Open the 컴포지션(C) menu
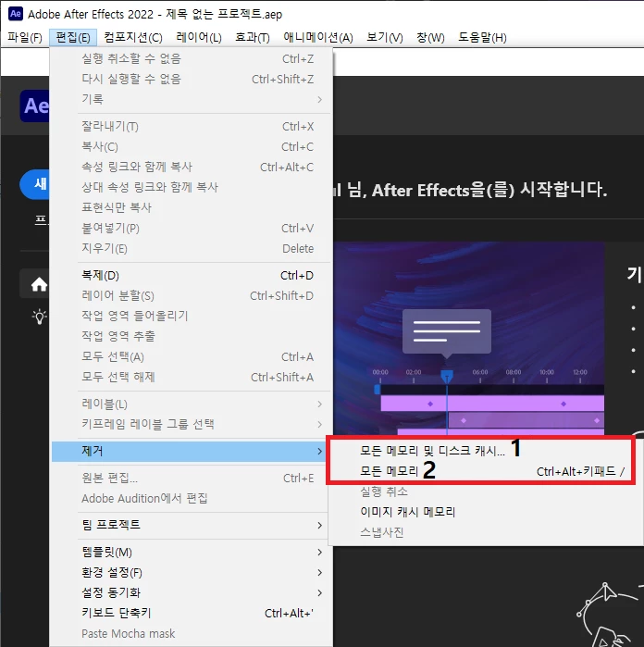This screenshot has width=644, height=647. (133, 38)
